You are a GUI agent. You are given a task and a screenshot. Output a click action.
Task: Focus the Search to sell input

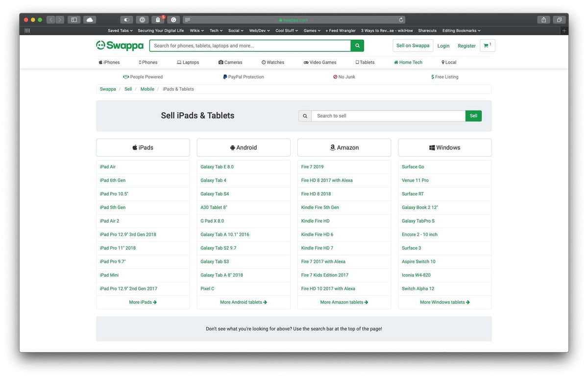(x=389, y=116)
